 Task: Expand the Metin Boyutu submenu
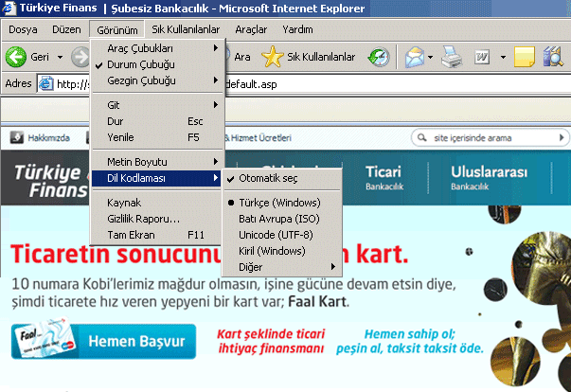click(156, 162)
